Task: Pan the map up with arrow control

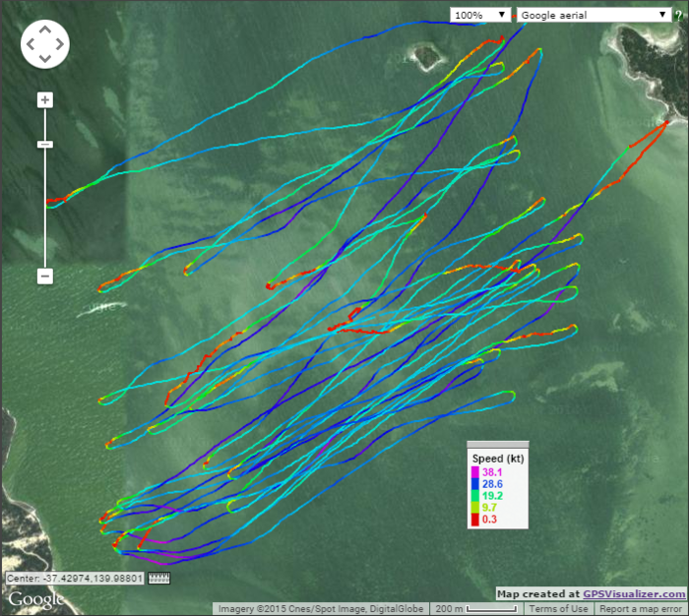Action: (x=45, y=30)
